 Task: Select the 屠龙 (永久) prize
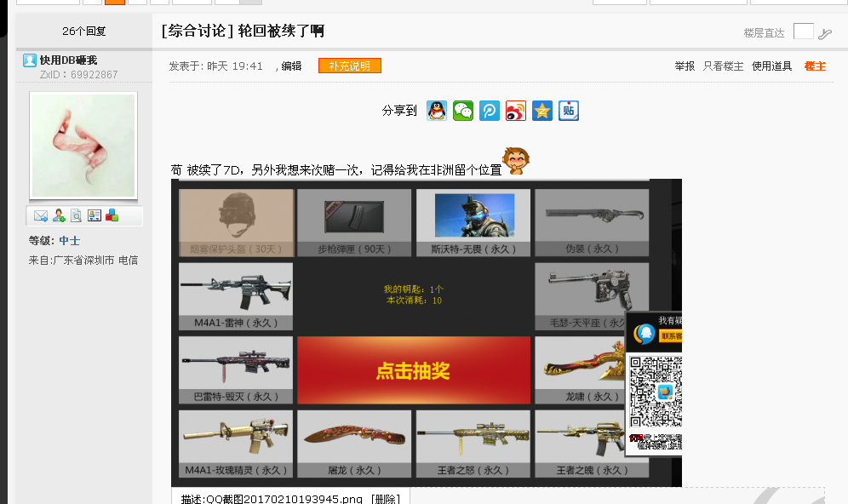pyautogui.click(x=354, y=444)
